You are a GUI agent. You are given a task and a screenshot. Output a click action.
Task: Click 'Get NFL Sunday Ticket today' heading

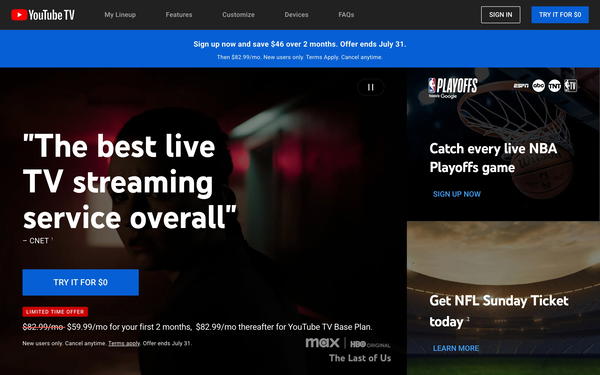(499, 311)
